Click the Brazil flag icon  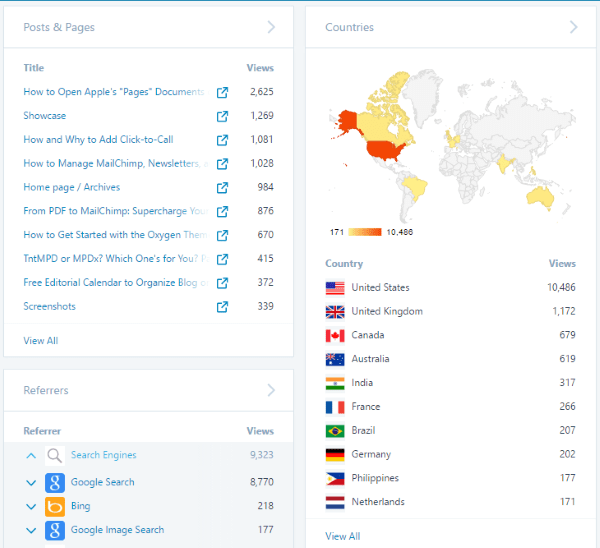click(335, 431)
